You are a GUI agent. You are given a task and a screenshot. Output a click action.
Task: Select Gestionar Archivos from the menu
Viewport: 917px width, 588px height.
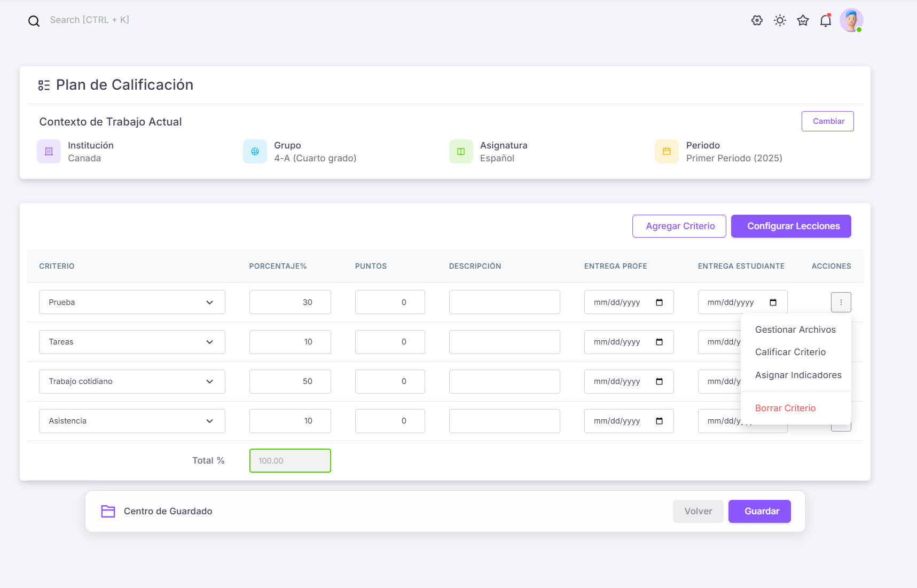point(795,330)
